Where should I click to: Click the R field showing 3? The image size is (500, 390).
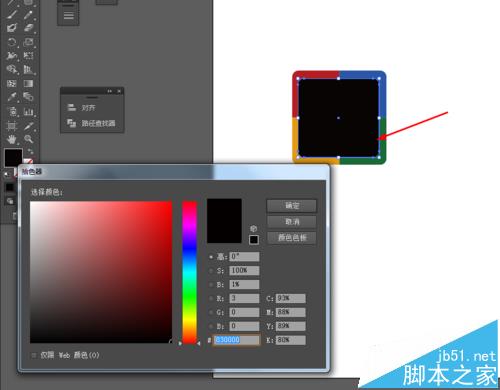pyautogui.click(x=244, y=298)
